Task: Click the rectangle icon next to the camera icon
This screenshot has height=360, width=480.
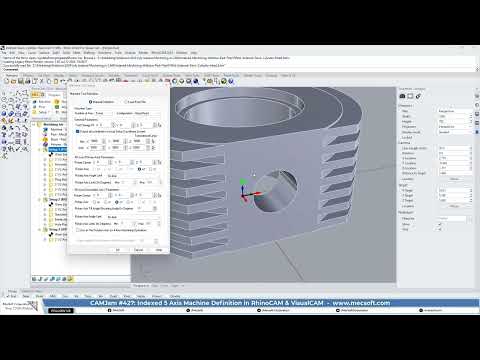Action: pos(410,96)
